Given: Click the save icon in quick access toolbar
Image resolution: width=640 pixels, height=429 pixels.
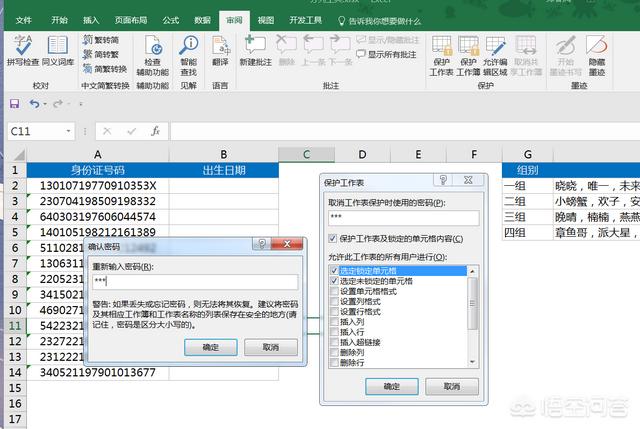Looking at the screenshot, I should point(14,103).
